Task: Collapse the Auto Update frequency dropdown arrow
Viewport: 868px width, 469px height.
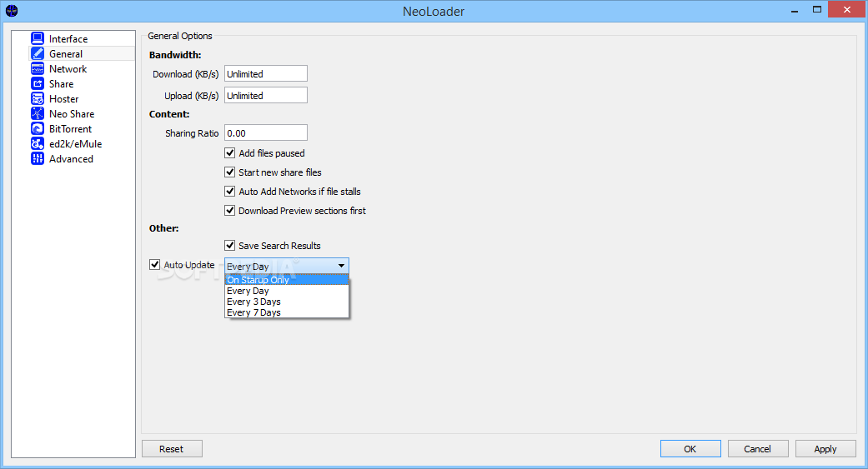Action: 342,266
